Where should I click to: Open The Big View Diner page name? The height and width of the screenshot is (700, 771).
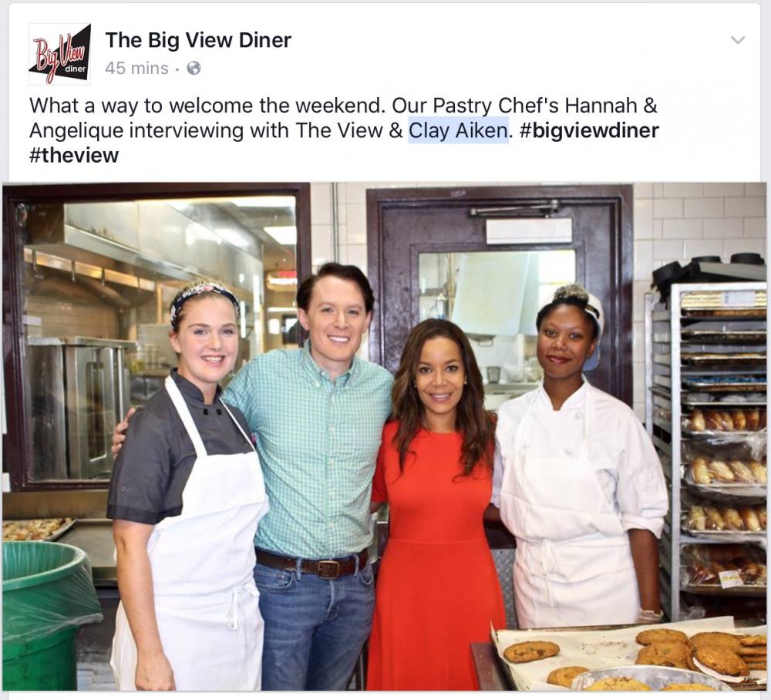coord(198,40)
